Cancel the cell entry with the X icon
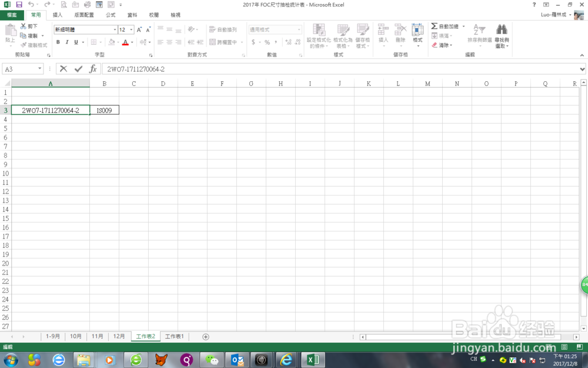The width and height of the screenshot is (588, 368). point(64,69)
